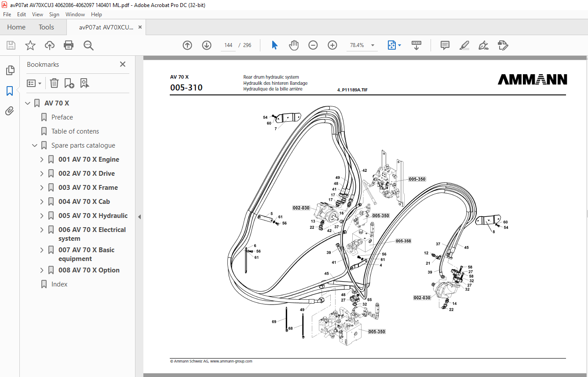Screen dimensions: 588x377
Task: Collapse the navigation pane with side arrow
Action: (x=139, y=217)
